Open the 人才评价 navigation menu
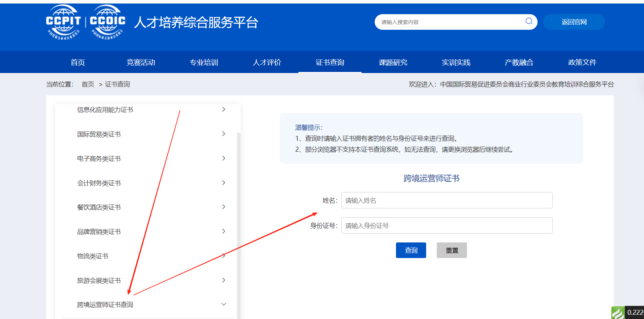This screenshot has height=319, width=644. click(267, 62)
